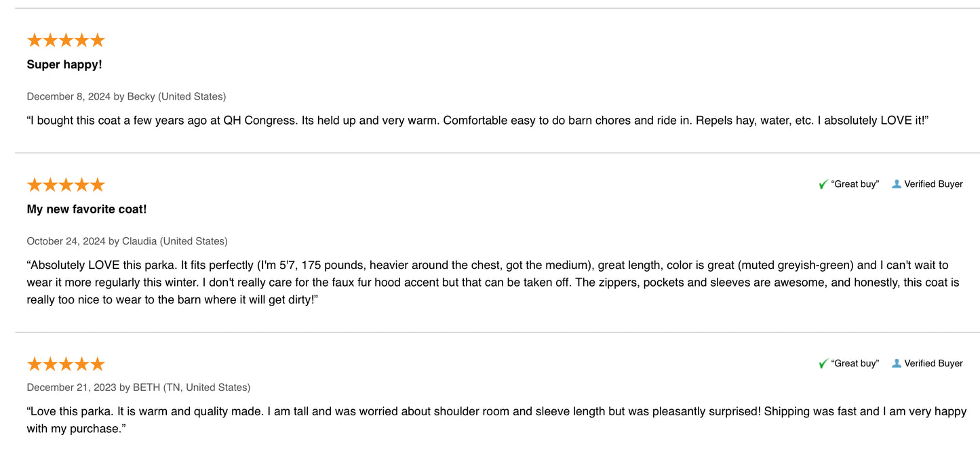Select the "Super happy!" review title
The height and width of the screenshot is (460, 980).
coord(64,64)
